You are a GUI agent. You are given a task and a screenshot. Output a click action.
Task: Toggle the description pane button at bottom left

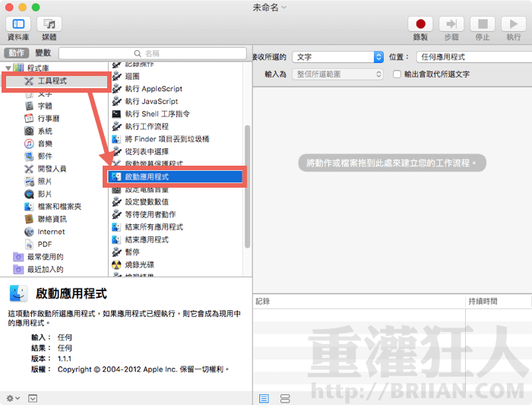pyautogui.click(x=33, y=398)
